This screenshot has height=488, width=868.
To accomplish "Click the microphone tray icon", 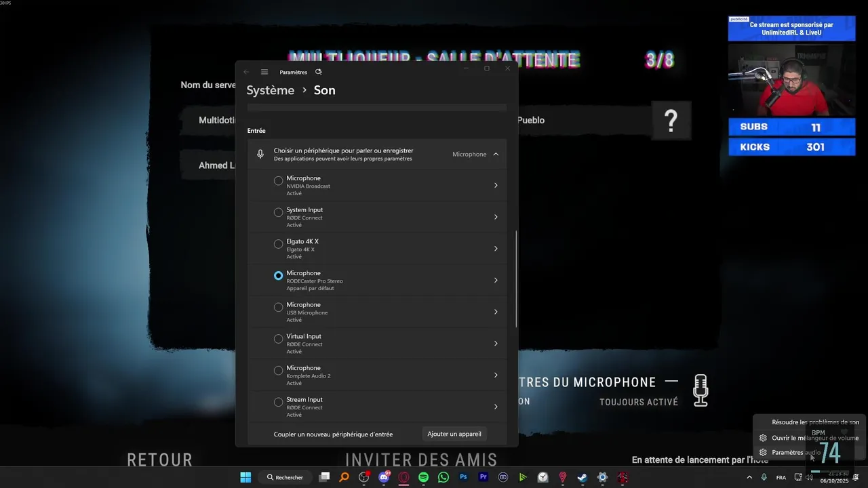I will [764, 477].
